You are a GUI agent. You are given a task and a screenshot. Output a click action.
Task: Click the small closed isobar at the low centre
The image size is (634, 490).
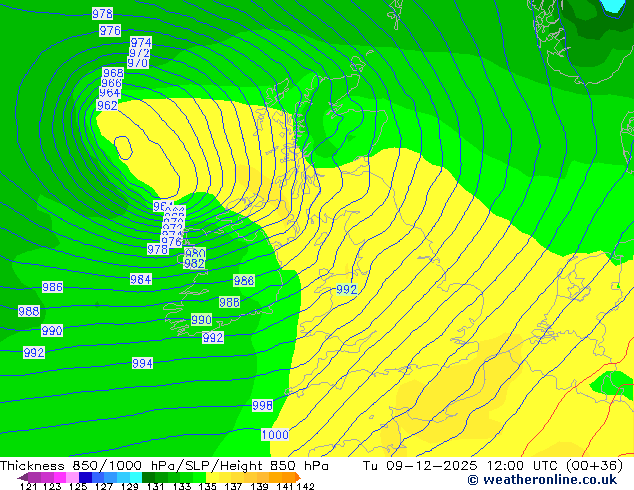[x=123, y=147]
